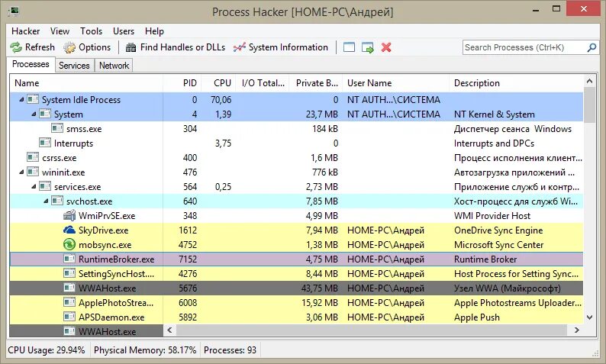Click the SettingSyncHost process icon

pyautogui.click(x=69, y=274)
